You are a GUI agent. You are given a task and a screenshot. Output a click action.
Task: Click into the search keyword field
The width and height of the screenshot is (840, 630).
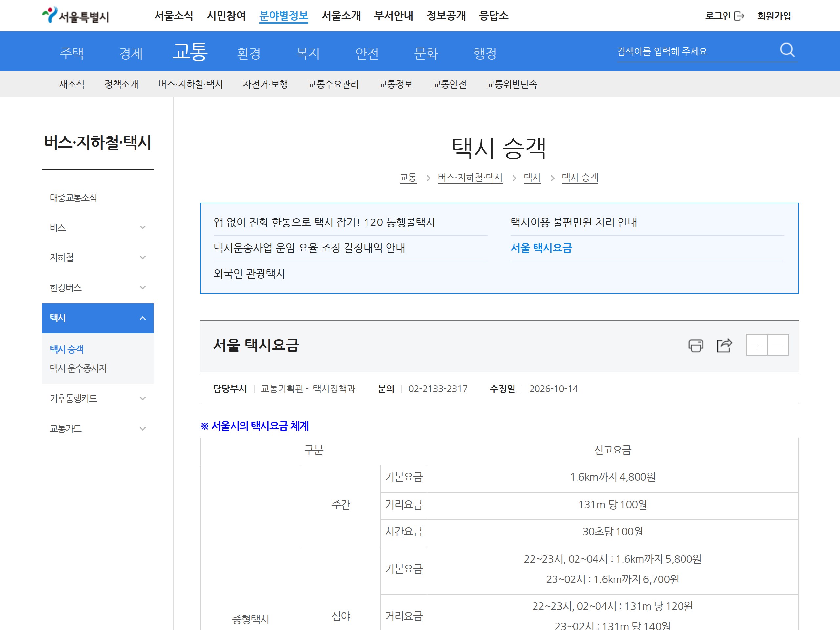point(695,51)
